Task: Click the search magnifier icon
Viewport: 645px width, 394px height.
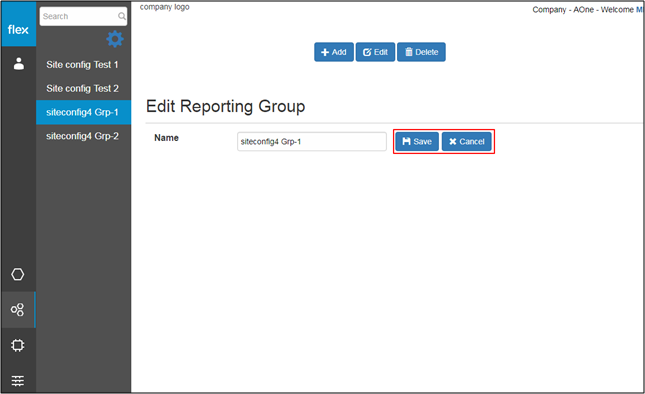Action: pyautogui.click(x=122, y=16)
